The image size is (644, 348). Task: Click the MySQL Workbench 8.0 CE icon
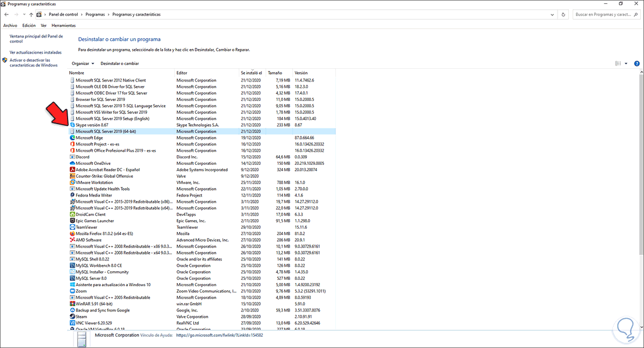72,265
